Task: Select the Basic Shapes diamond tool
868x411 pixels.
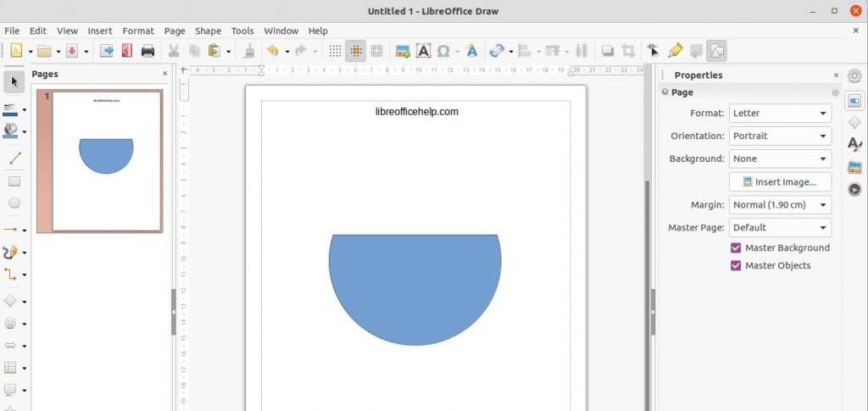Action: coord(10,301)
